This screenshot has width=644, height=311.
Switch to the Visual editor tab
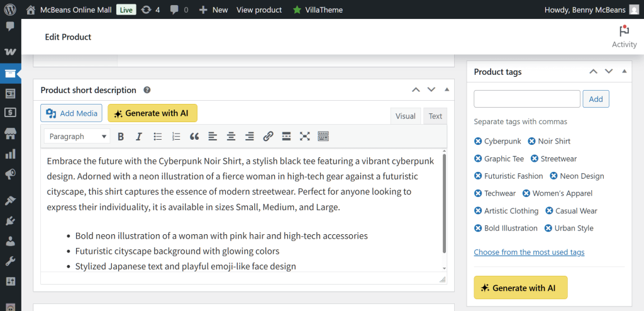[406, 116]
